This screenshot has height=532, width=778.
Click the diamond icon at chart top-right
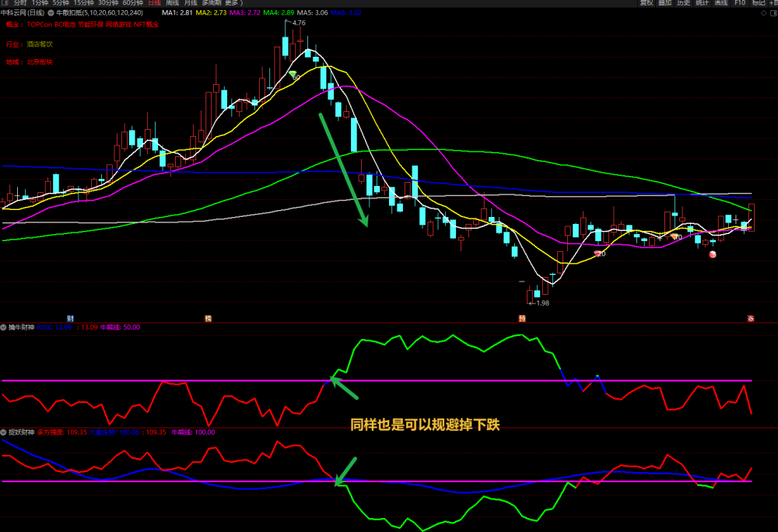[763, 13]
